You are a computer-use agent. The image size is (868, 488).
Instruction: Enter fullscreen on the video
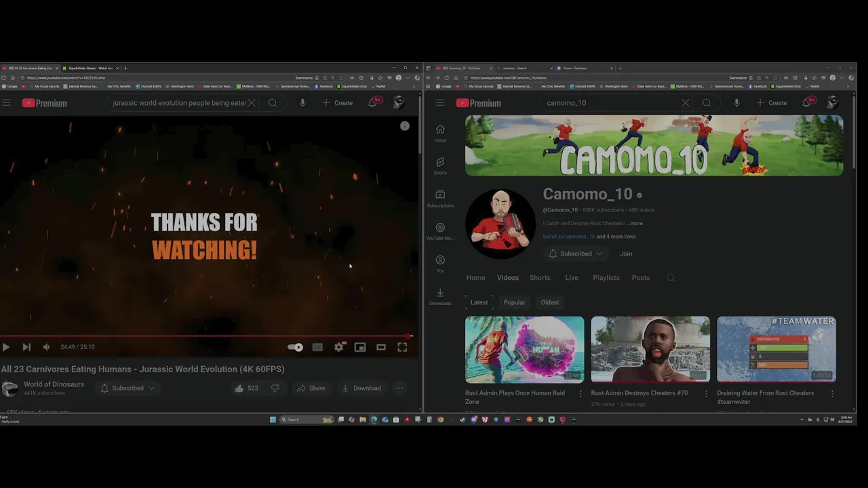pos(402,347)
